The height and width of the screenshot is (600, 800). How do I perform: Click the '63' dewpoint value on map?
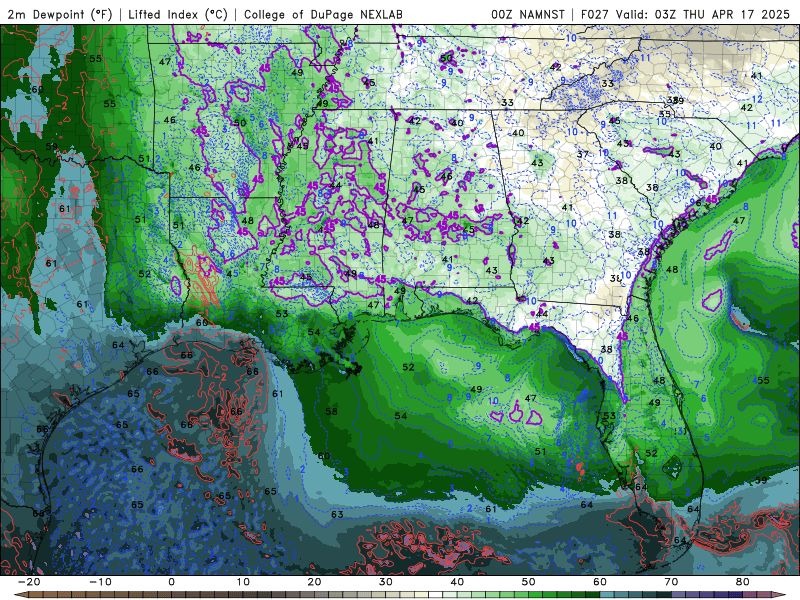pos(337,514)
